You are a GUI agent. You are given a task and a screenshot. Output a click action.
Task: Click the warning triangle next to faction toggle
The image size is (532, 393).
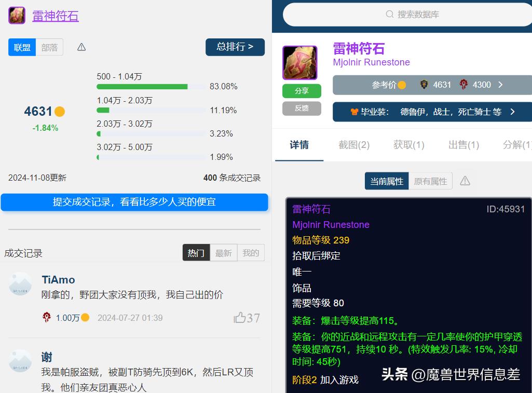pos(81,47)
